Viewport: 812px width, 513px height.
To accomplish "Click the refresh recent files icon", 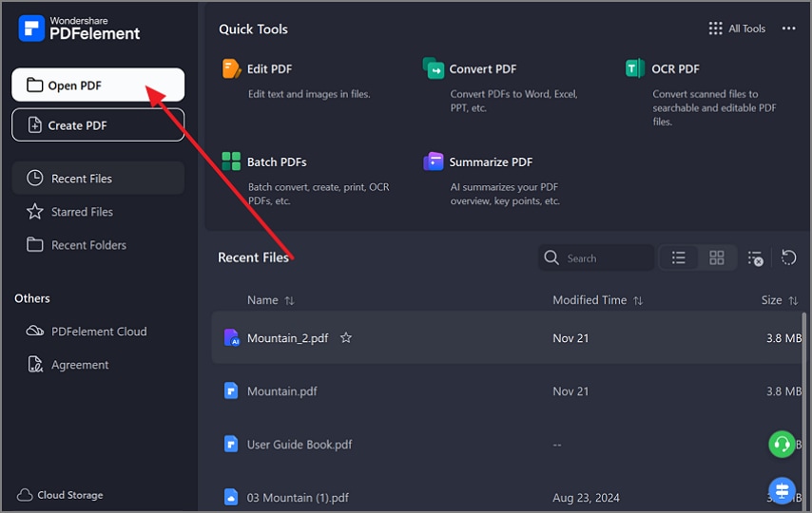I will click(x=788, y=257).
